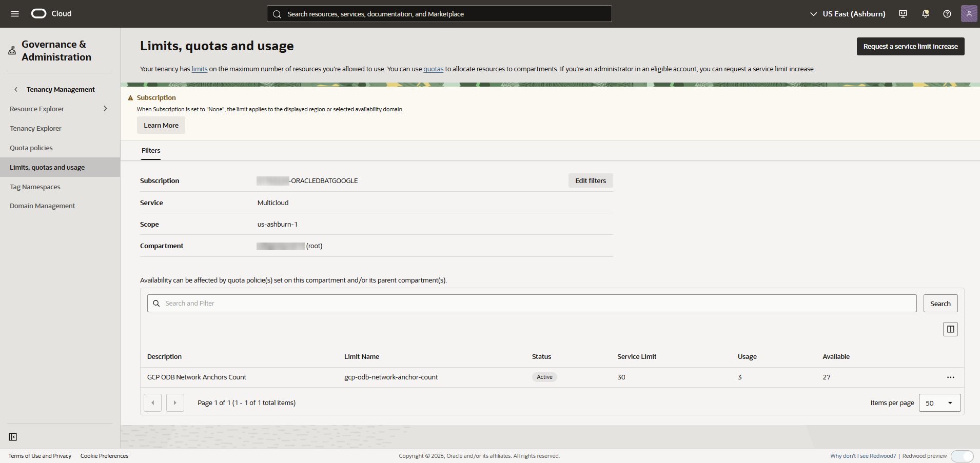Select Limits, quotas and usage in sidebar
980x463 pixels.
[60, 167]
